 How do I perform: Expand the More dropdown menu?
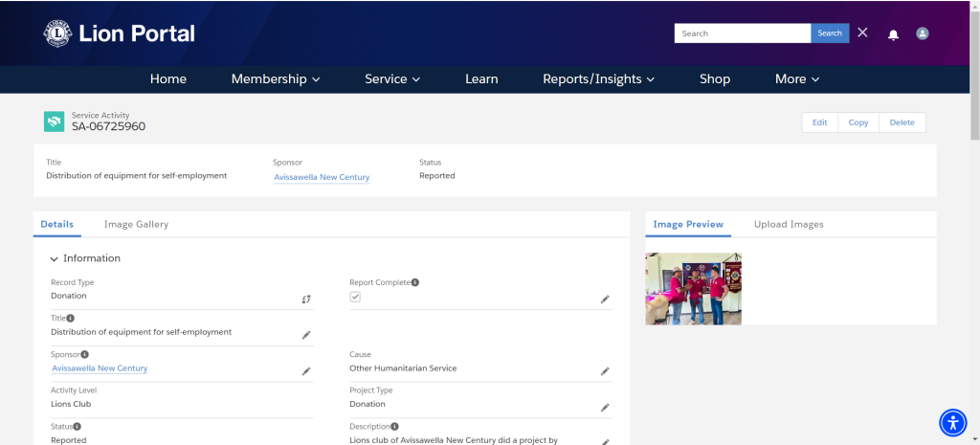[797, 79]
